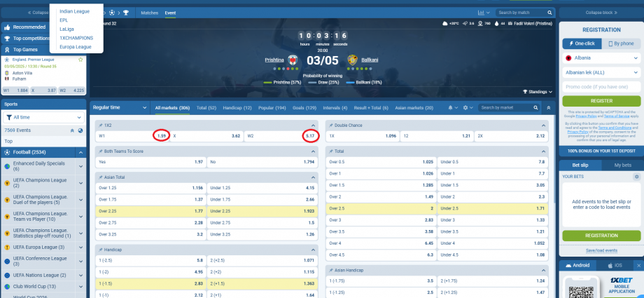
Task: Click the Recommended thumbs-up icon
Action: pos(6,27)
